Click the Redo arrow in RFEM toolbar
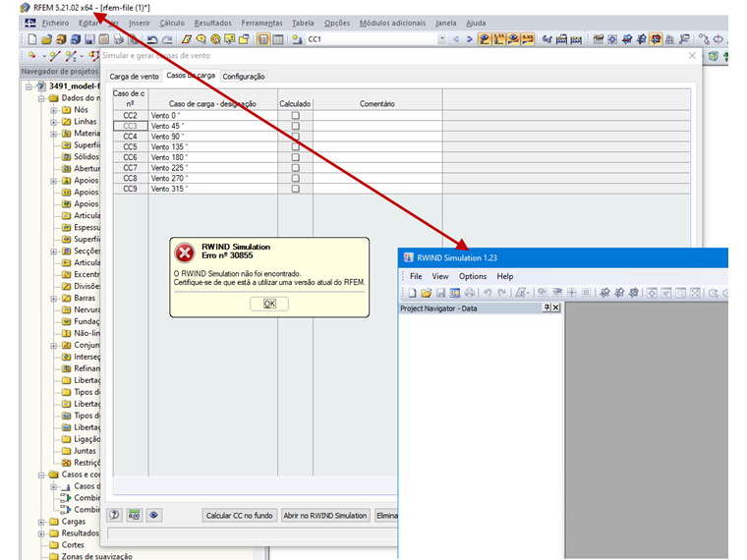 tap(167, 39)
